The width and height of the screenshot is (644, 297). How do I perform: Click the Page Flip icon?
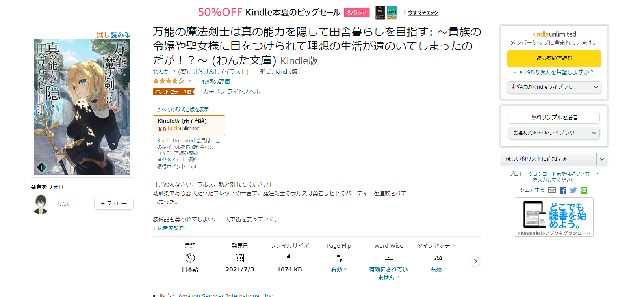[339, 258]
